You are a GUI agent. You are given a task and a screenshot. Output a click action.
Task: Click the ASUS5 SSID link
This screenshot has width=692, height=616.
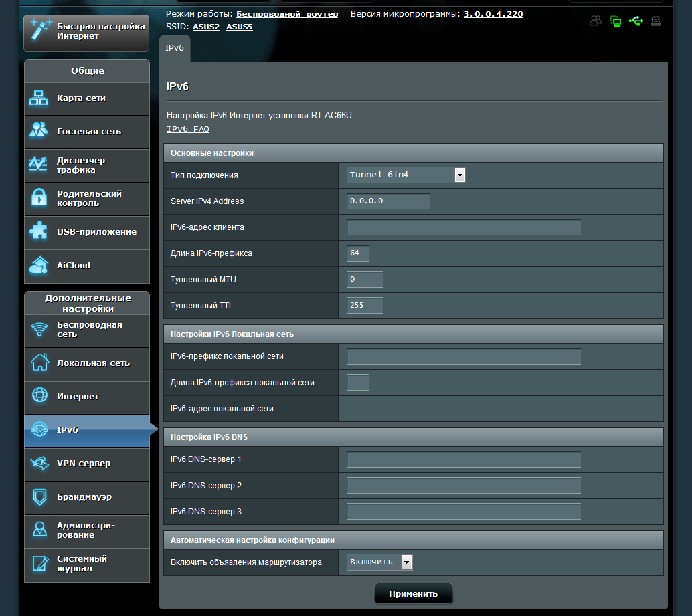click(x=239, y=27)
